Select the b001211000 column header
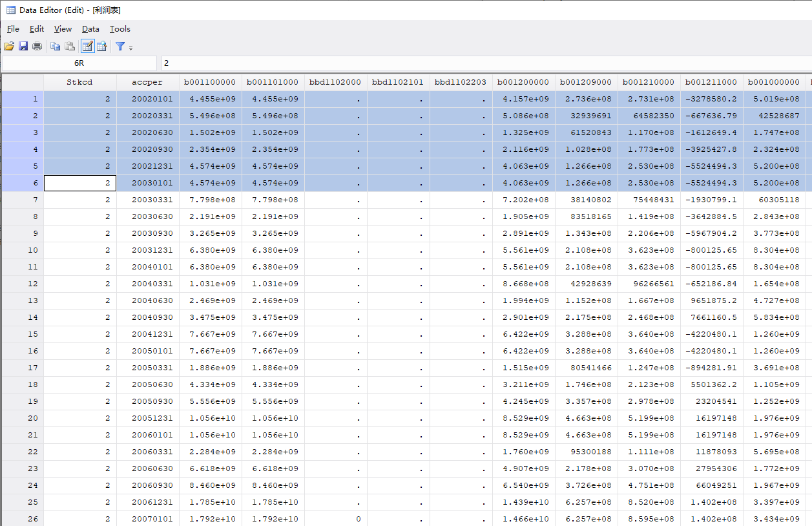 [711, 82]
